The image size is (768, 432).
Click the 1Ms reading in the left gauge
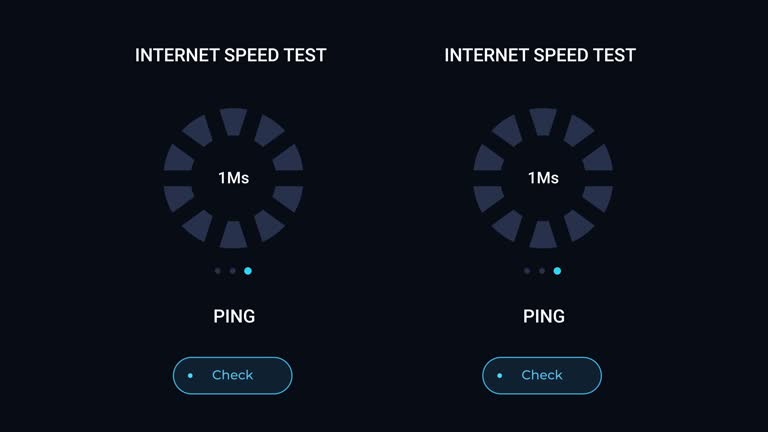(233, 178)
